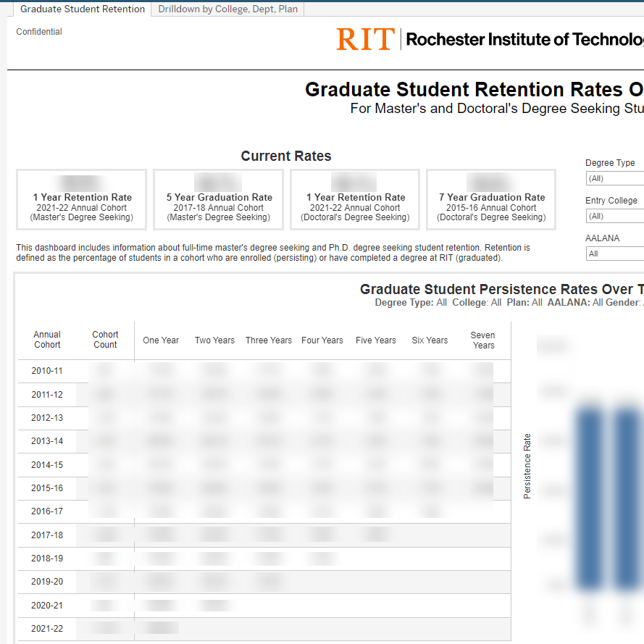644x644 pixels.
Task: Click the 1 Year Retention Rate Doctoral card
Action: pyautogui.click(x=354, y=199)
